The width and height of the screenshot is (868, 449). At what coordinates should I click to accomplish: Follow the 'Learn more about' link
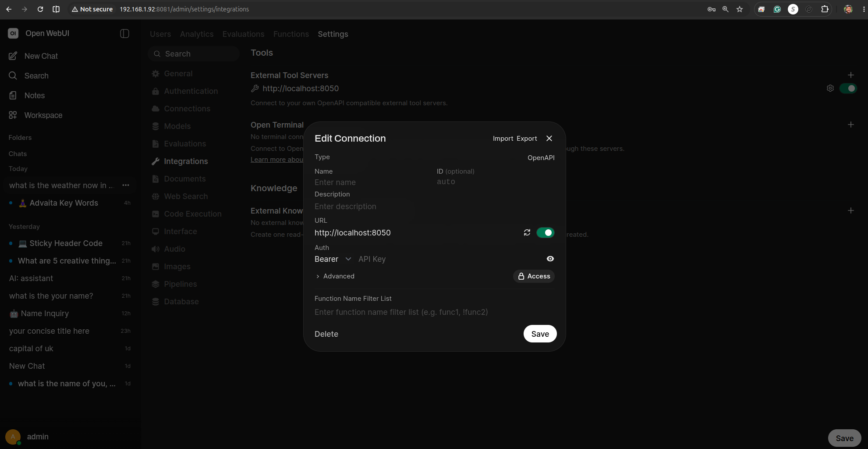pos(276,160)
